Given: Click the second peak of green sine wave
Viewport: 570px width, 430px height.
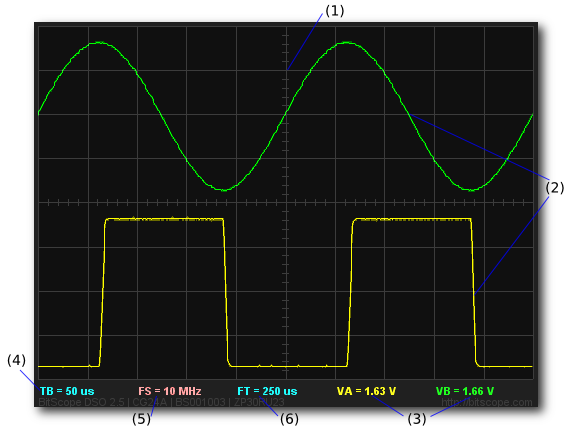Looking at the screenshot, I should [346, 43].
